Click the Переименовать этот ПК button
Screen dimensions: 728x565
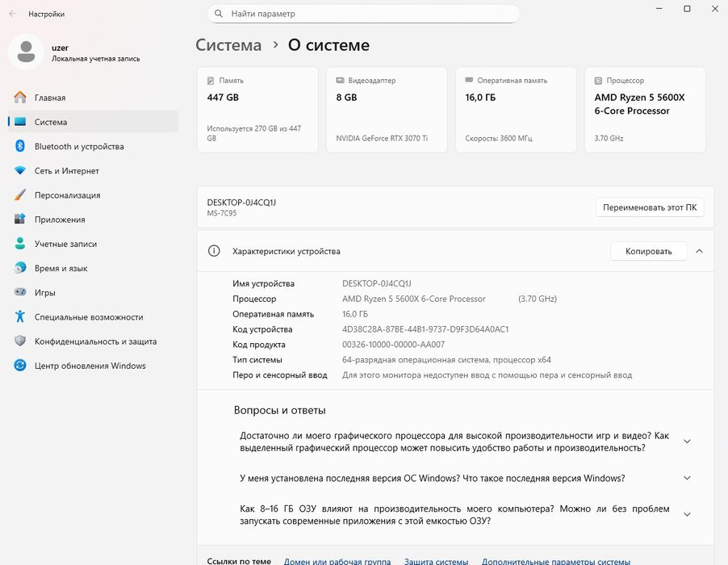tap(650, 207)
